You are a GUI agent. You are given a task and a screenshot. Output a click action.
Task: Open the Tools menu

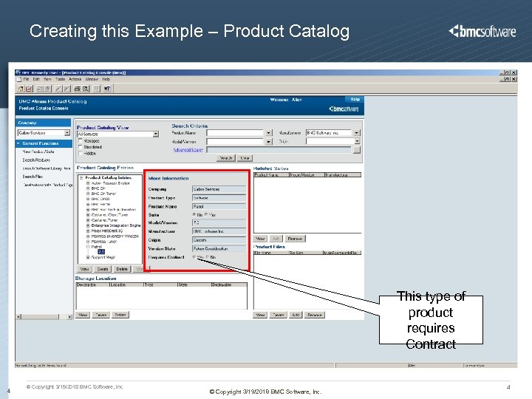tap(60, 79)
